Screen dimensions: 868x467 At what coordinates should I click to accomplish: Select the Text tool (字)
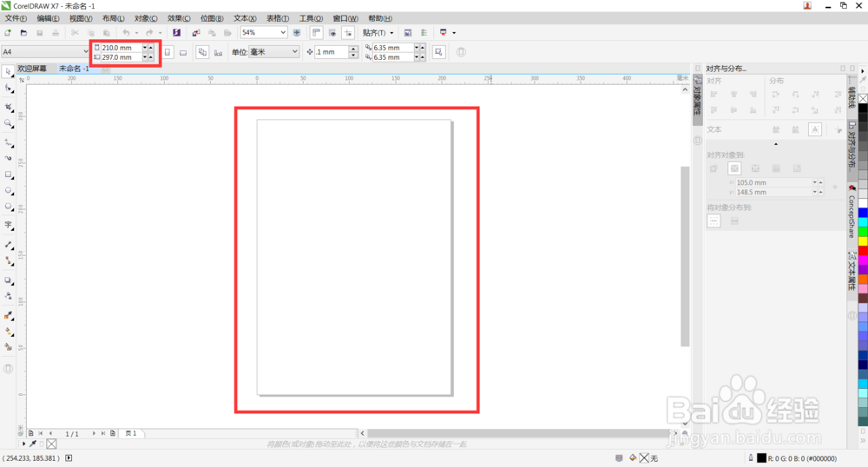pos(9,225)
